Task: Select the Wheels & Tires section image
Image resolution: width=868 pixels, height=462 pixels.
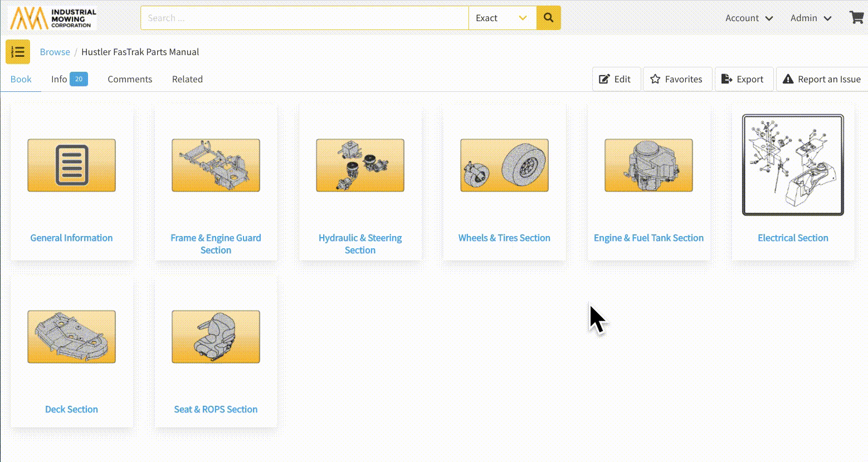Action: pyautogui.click(x=504, y=165)
